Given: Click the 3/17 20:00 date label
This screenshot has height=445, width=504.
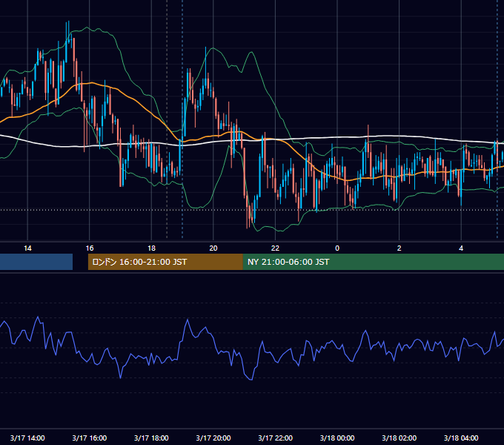Looking at the screenshot, I should coord(213,438).
